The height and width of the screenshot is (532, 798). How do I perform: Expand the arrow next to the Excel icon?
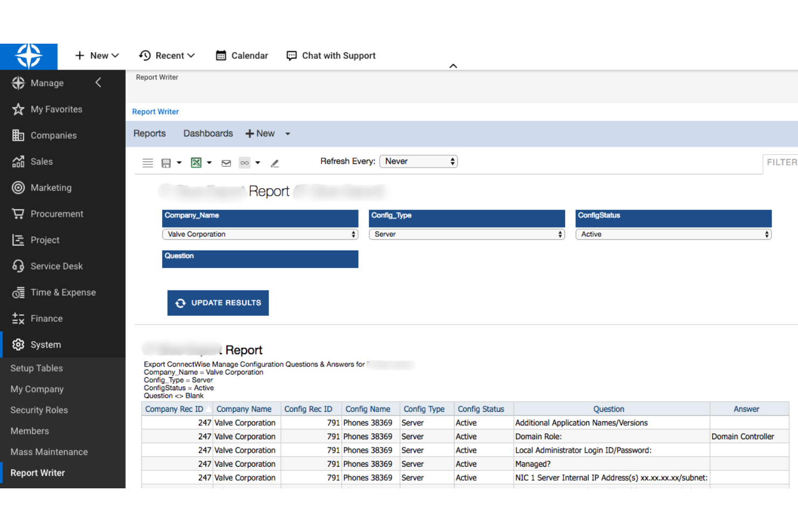(x=209, y=162)
